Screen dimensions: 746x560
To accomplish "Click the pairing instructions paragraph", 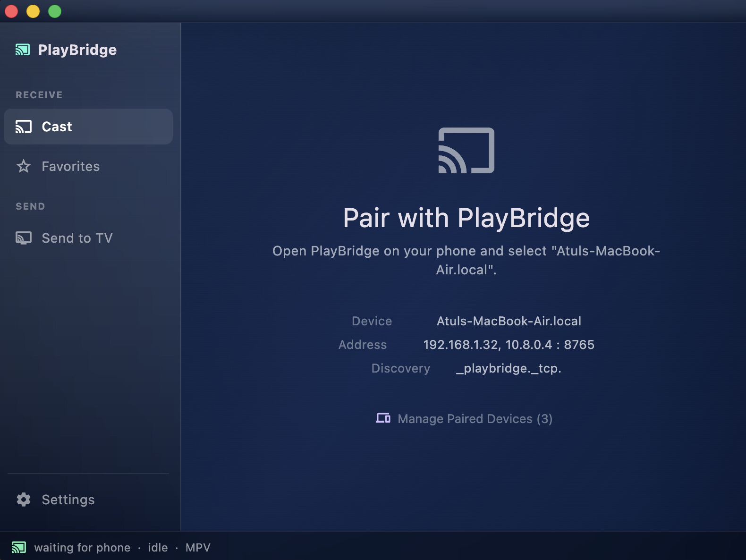I will point(466,260).
